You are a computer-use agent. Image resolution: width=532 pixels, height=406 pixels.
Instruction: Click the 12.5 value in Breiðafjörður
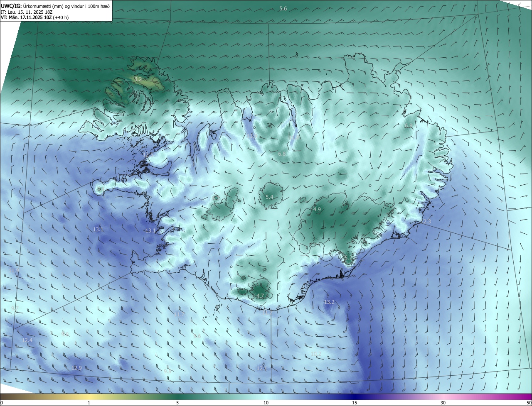pos(148,154)
